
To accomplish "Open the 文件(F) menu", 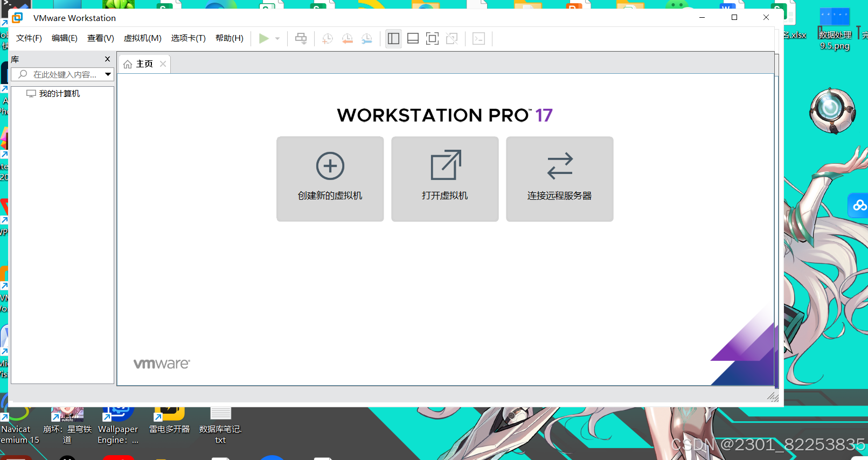I will (29, 38).
